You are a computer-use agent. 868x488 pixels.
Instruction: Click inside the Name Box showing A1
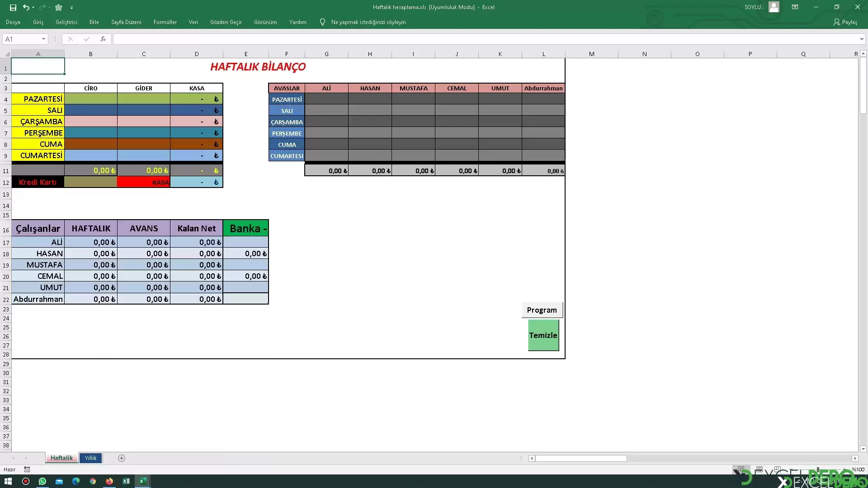(x=21, y=39)
